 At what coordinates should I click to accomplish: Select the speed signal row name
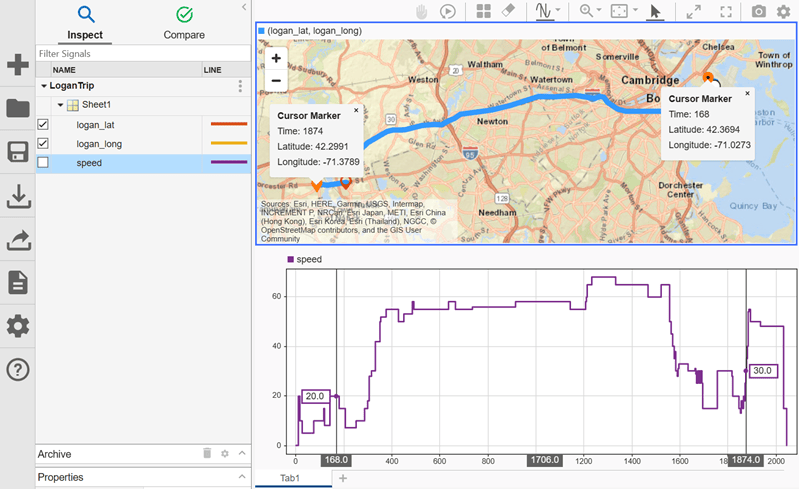(89, 163)
